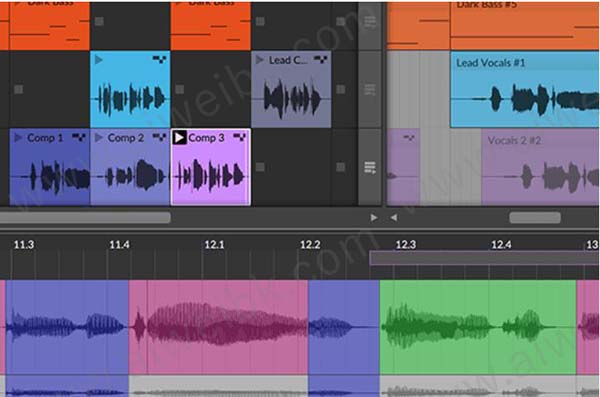Launch the Comp 3 clip play button

[179, 137]
